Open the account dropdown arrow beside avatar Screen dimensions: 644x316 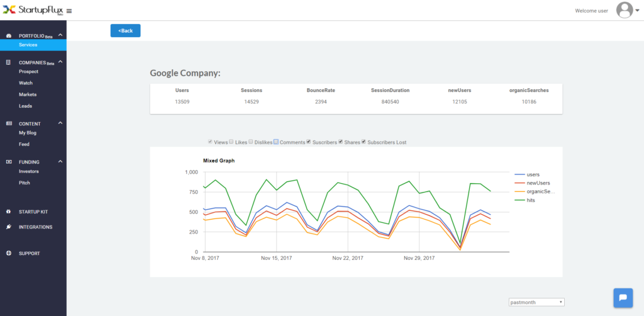point(637,11)
